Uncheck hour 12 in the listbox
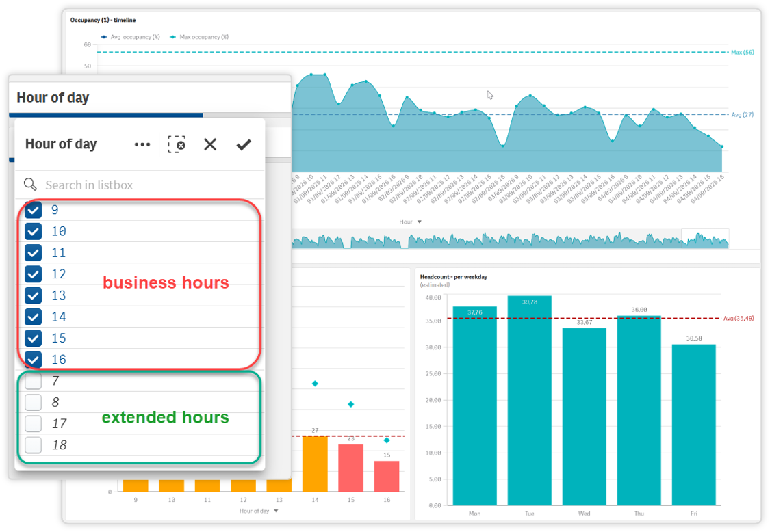 (x=34, y=274)
